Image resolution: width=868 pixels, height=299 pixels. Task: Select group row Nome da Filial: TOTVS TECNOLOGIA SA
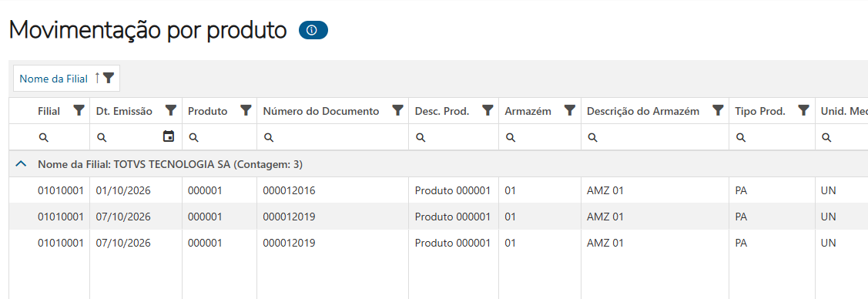pos(438,164)
